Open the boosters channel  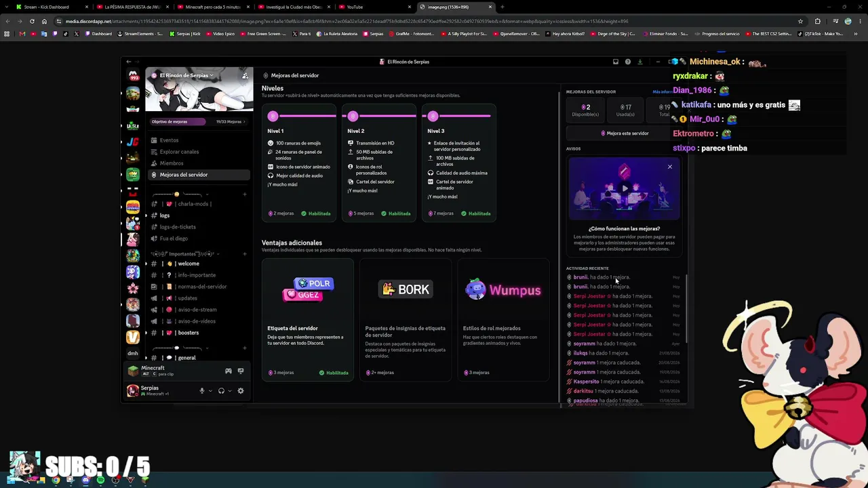point(199,333)
